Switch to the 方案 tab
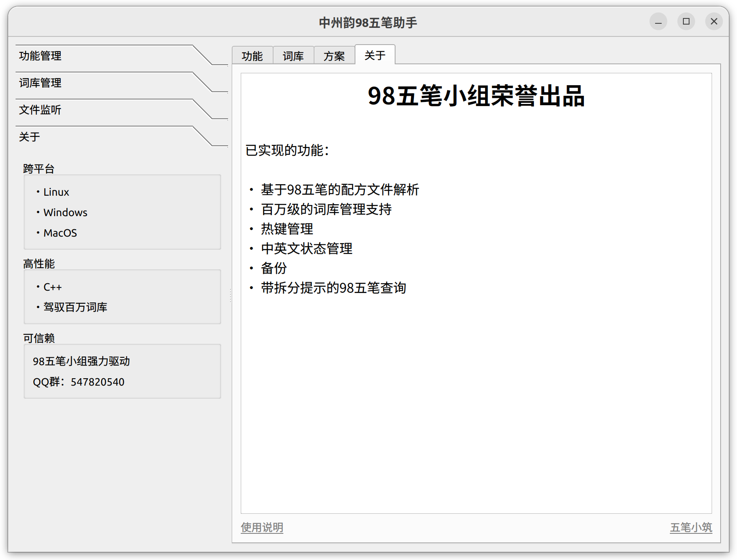 coord(334,56)
